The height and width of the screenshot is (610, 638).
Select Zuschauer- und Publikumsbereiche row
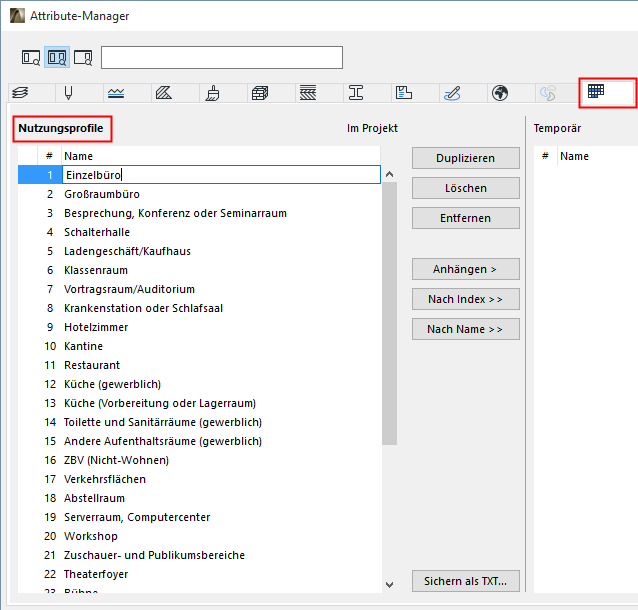(199, 555)
